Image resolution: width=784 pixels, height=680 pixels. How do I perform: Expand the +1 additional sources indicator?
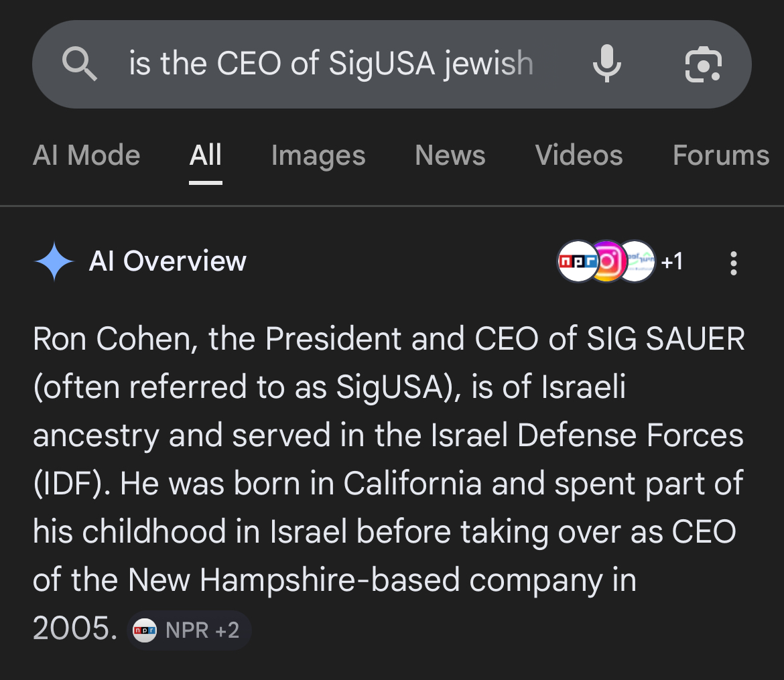click(x=672, y=261)
